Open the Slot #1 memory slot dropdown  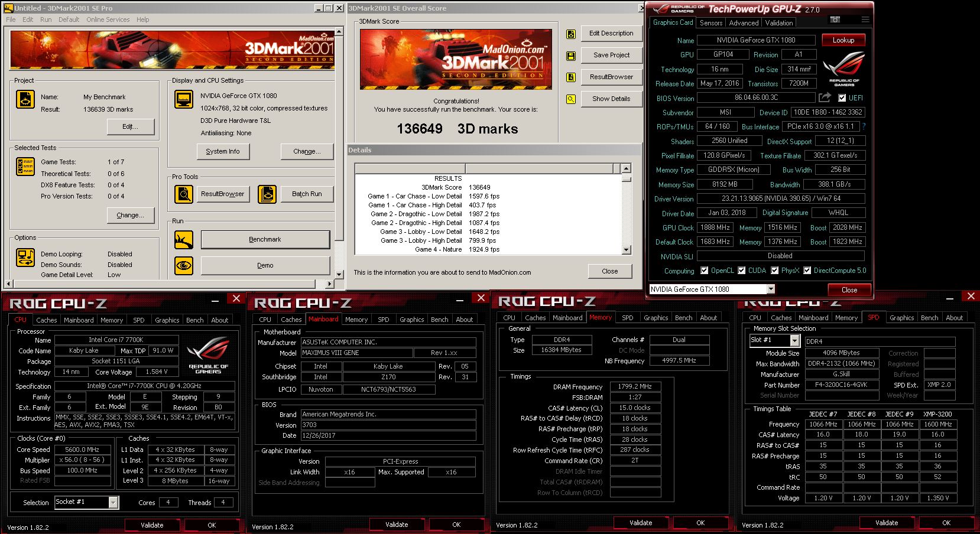pyautogui.click(x=794, y=341)
